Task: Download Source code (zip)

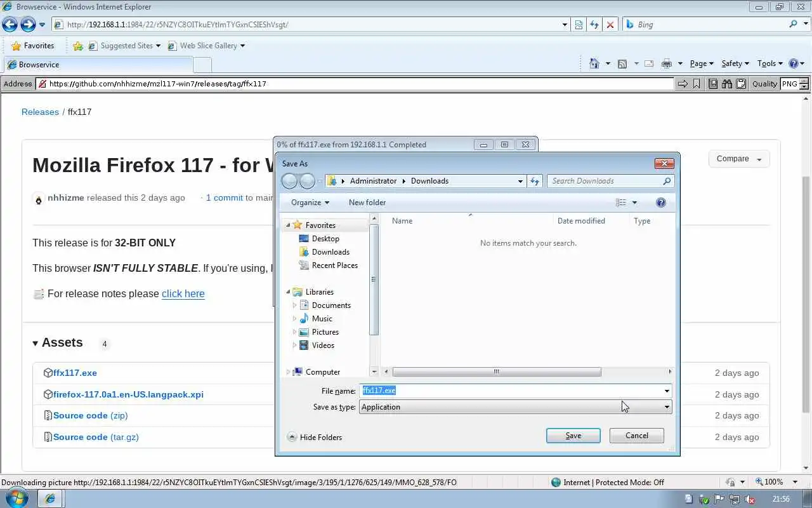Action: pyautogui.click(x=90, y=415)
